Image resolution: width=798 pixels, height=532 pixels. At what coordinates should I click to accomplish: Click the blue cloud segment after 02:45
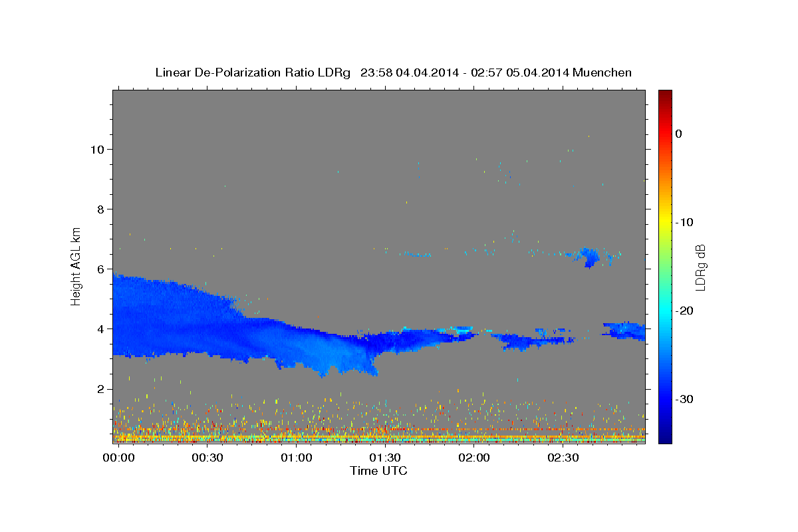point(624,331)
